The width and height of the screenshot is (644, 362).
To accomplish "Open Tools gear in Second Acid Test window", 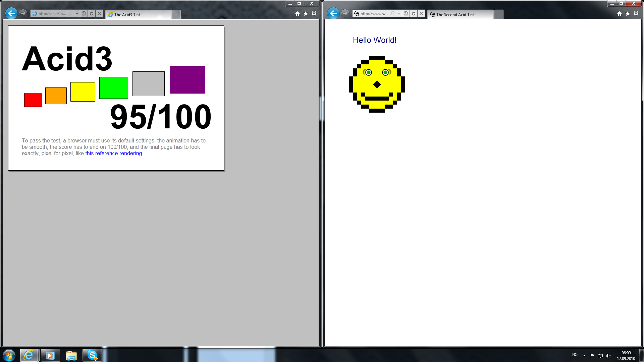I will click(636, 13).
